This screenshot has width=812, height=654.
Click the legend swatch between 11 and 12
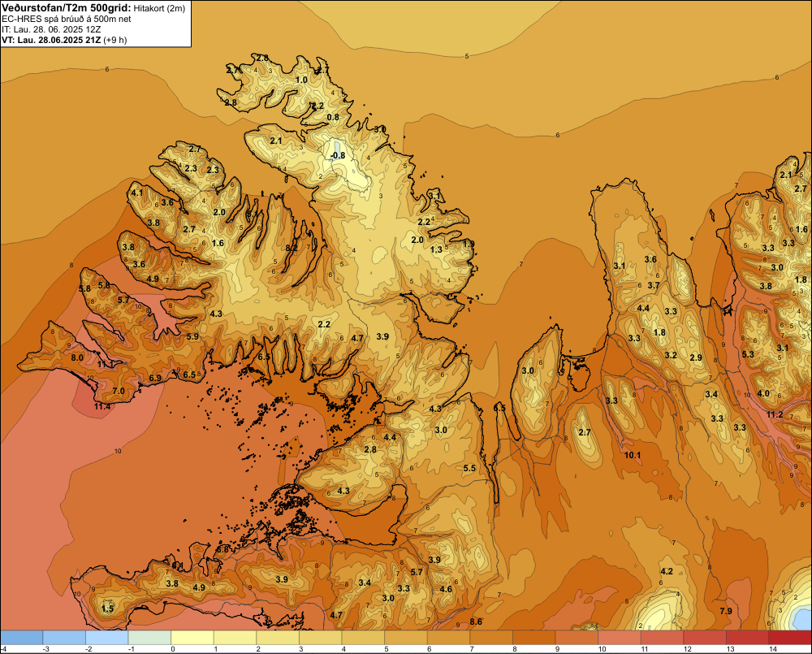pyautogui.click(x=663, y=638)
